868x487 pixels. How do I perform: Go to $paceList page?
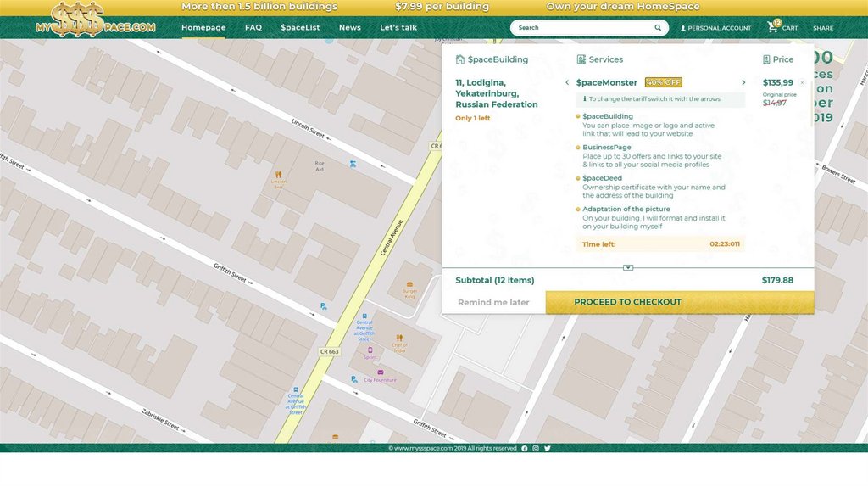pos(300,28)
